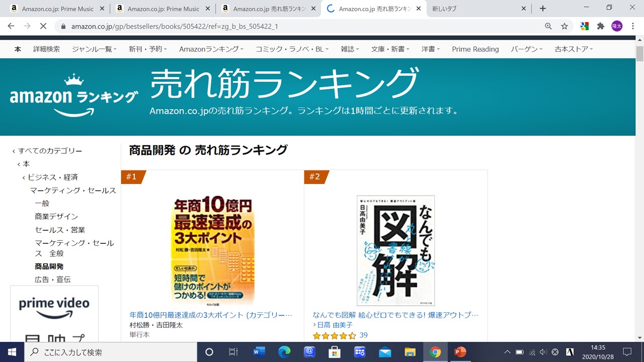Go to すべてのカテゴリー in sidebar
Screen dimensions: 644x362
(50, 151)
